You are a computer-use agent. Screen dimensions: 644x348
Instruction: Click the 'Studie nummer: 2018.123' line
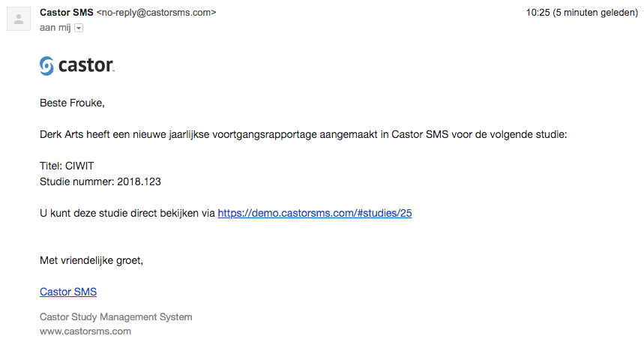(100, 181)
